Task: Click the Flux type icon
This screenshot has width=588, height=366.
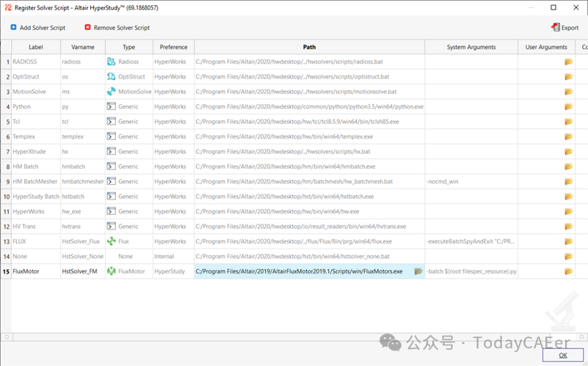Action: point(111,241)
